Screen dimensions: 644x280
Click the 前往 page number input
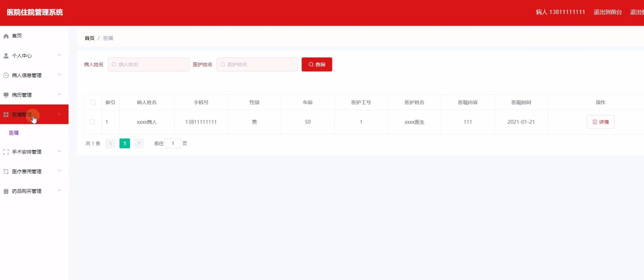point(173,143)
